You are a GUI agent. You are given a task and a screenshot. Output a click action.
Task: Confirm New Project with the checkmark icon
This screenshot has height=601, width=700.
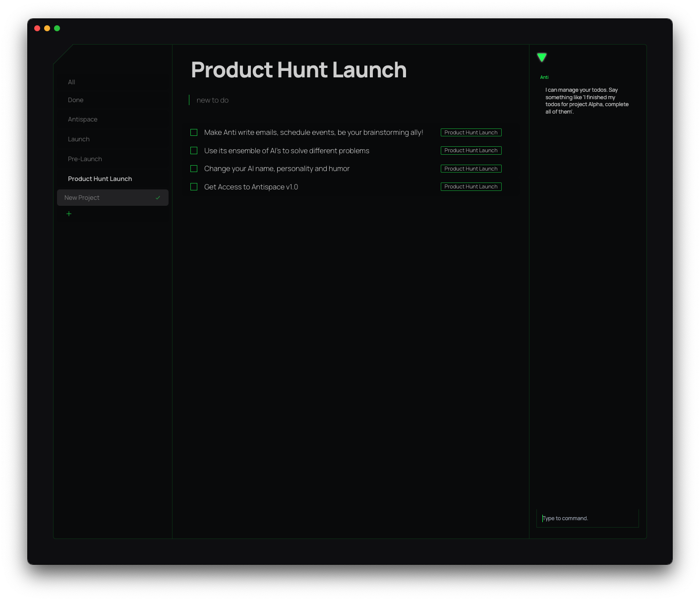pos(158,197)
